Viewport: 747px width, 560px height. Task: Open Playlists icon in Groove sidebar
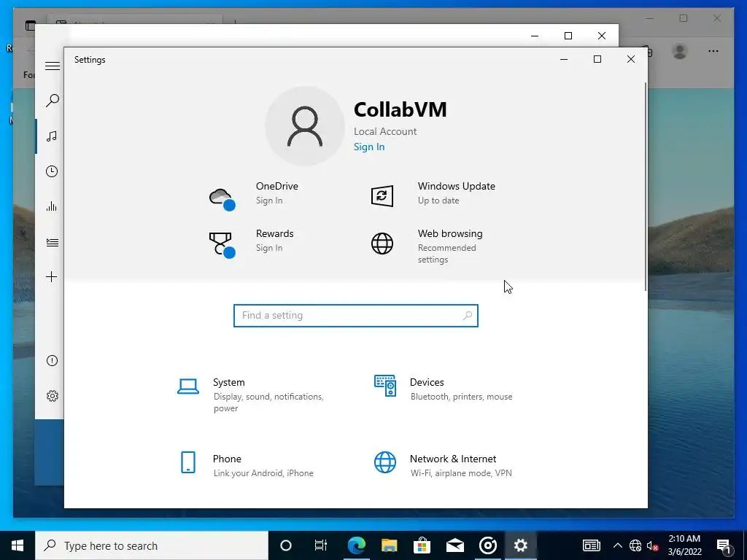point(52,242)
